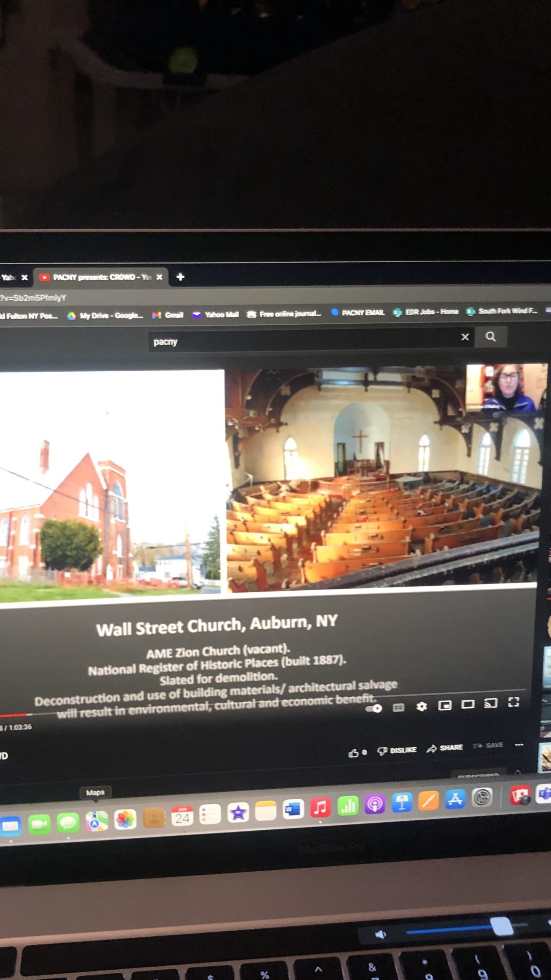Open a new browser tab

coord(180,277)
